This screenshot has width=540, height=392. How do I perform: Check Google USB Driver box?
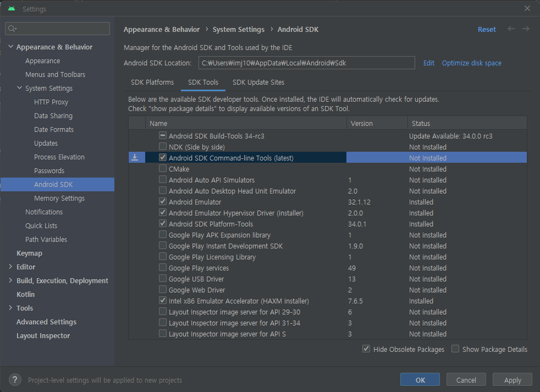[163, 278]
